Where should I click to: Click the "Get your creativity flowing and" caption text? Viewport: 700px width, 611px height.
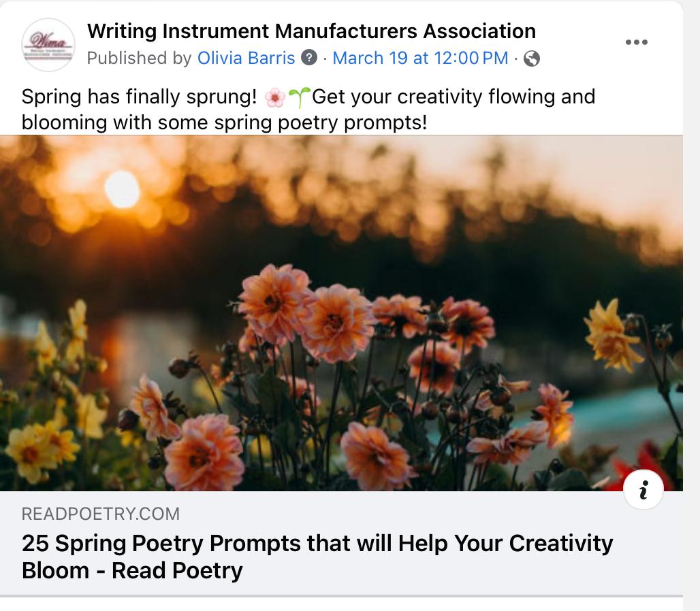[x=454, y=97]
